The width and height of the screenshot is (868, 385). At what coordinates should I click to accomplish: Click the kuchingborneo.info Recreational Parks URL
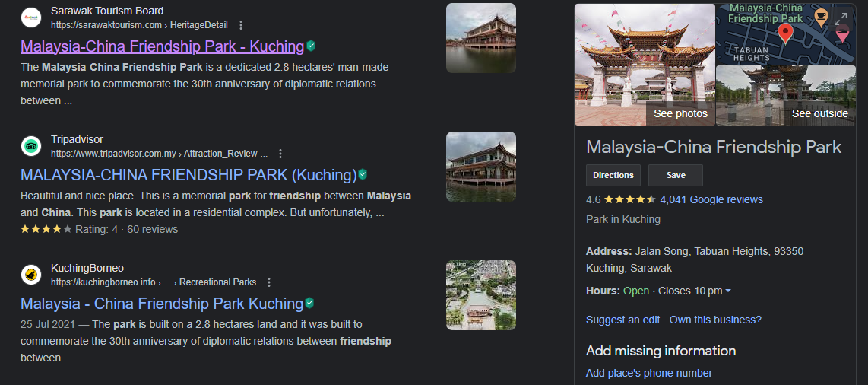click(154, 282)
